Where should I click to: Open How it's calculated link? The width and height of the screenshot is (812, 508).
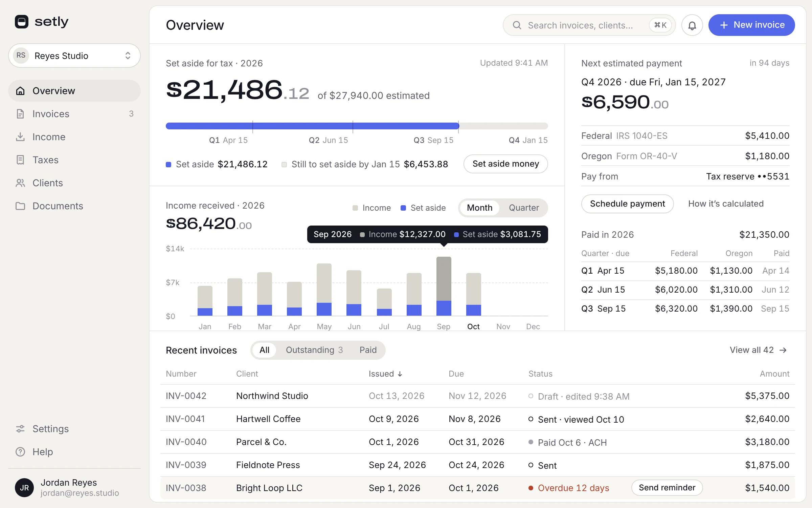pos(726,204)
